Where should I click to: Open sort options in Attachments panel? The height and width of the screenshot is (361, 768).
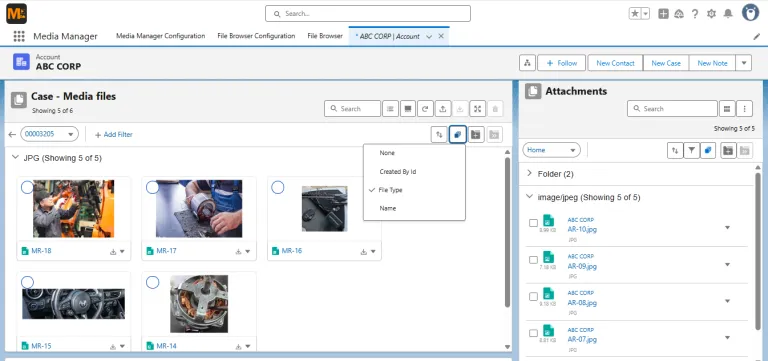(675, 150)
